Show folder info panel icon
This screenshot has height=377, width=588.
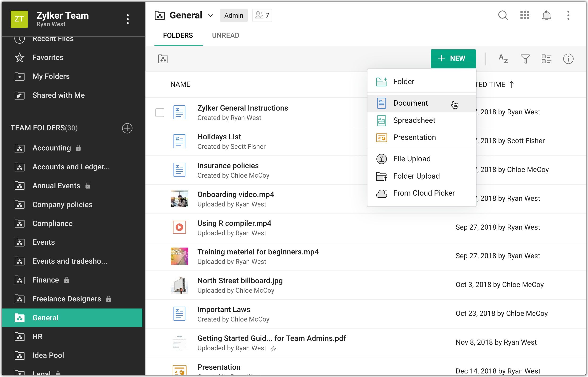568,59
